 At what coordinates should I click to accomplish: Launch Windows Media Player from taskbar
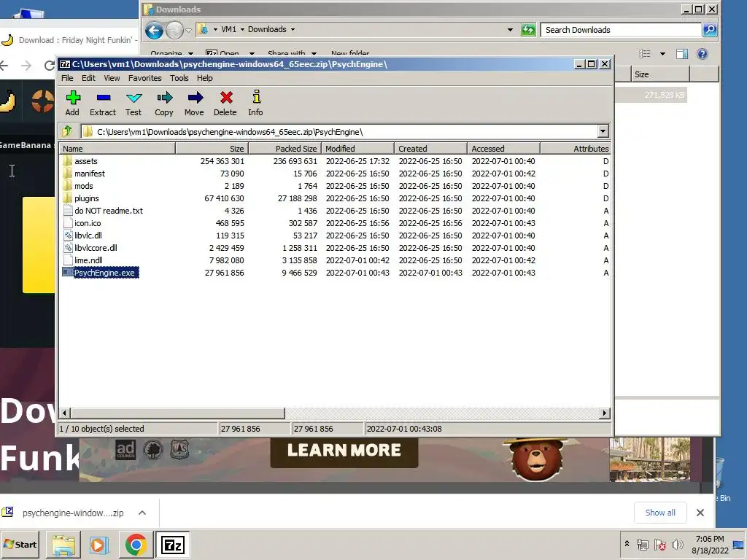click(x=99, y=545)
